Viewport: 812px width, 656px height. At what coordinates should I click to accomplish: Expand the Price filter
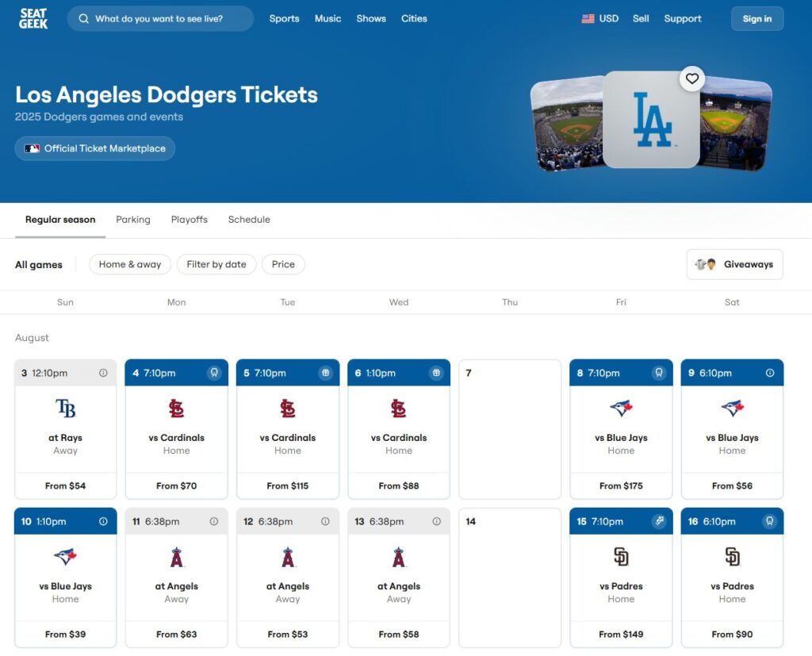(283, 264)
